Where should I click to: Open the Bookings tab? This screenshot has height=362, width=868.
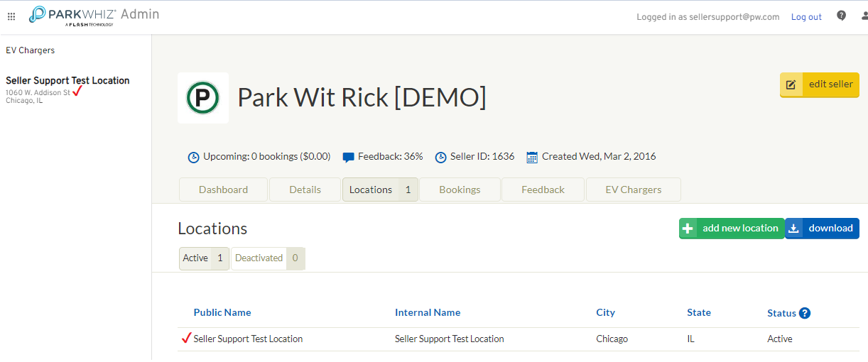(x=460, y=190)
